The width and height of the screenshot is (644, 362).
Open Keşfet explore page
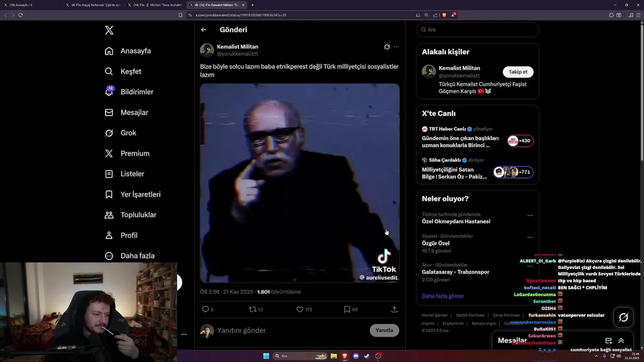pyautogui.click(x=123, y=71)
